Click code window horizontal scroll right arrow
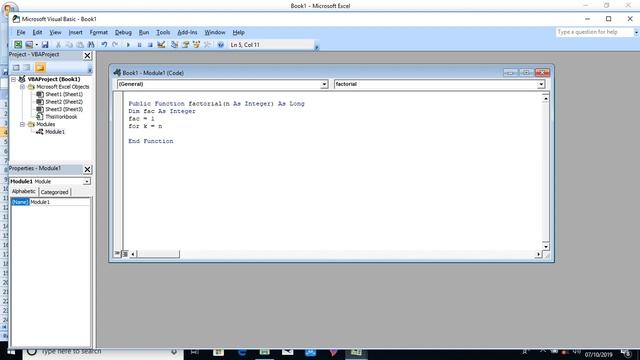The image size is (640, 360). (538, 254)
